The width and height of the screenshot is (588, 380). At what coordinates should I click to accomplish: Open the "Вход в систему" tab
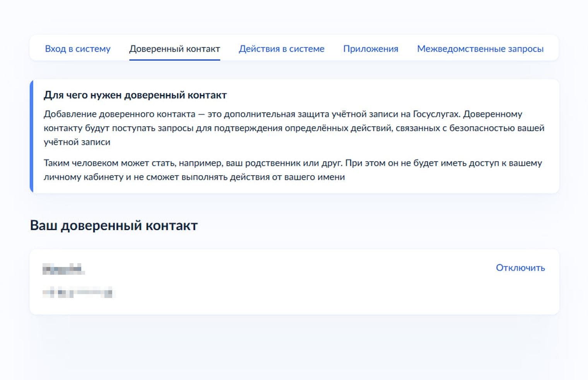[78, 49]
